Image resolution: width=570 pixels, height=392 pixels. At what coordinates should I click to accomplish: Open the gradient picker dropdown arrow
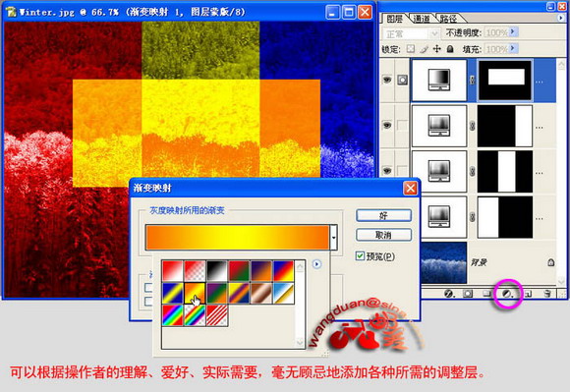coord(333,238)
